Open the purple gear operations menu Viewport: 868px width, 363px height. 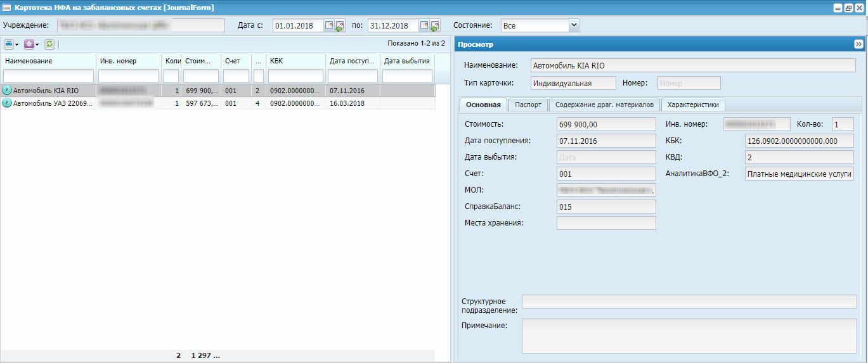[29, 44]
